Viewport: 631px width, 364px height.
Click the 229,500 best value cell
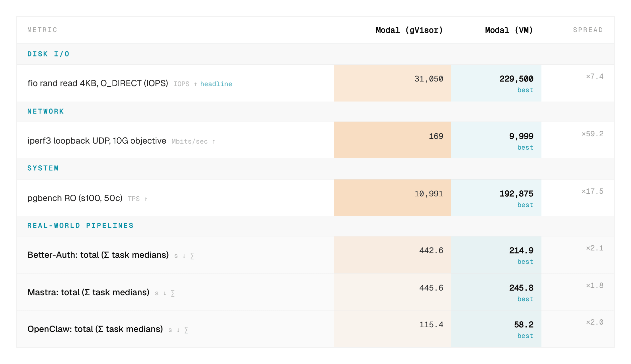(x=496, y=83)
